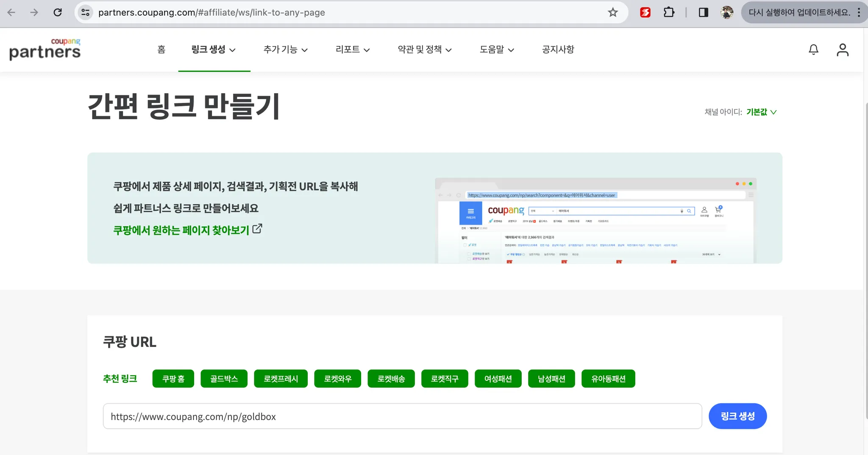
Task: Open site information icon in address bar
Action: click(x=86, y=12)
